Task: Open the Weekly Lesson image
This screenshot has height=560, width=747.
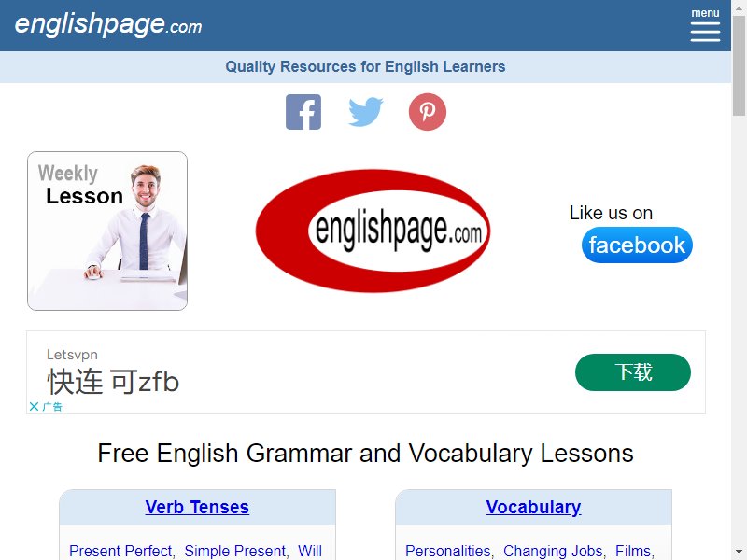Action: tap(107, 231)
